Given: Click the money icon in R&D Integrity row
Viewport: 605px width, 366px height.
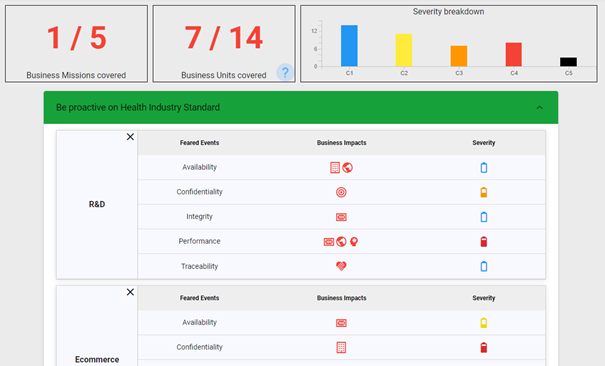Looking at the screenshot, I should (341, 217).
